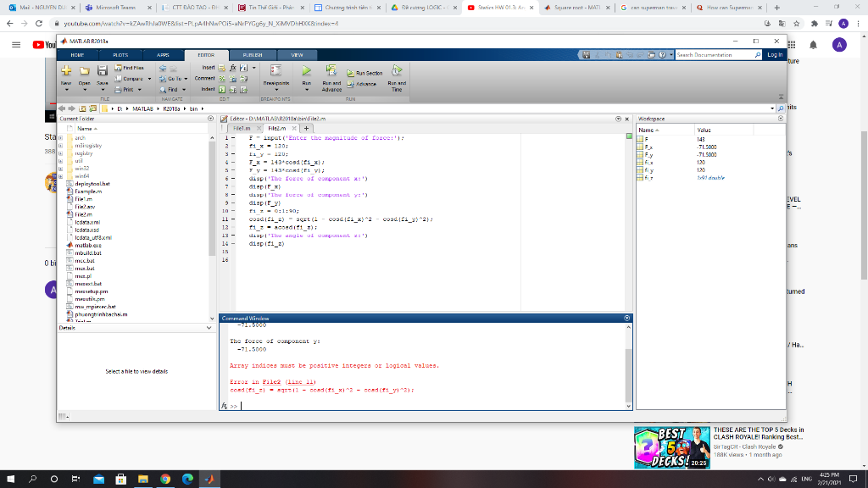The image size is (868, 488).
Task: Click the Log In button
Action: (x=775, y=55)
